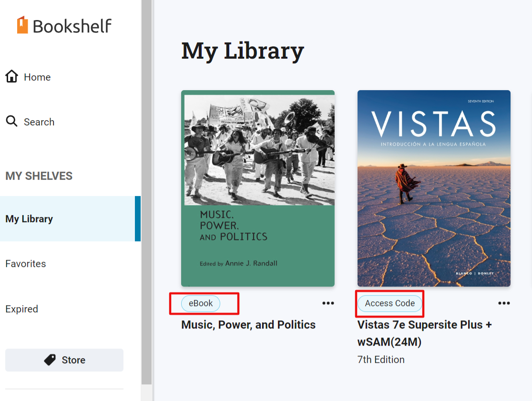Select My Library shelf
532x401 pixels.
(29, 218)
